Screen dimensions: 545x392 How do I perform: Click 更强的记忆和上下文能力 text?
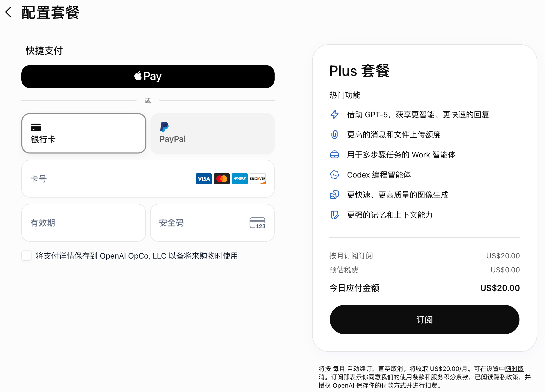tap(390, 215)
